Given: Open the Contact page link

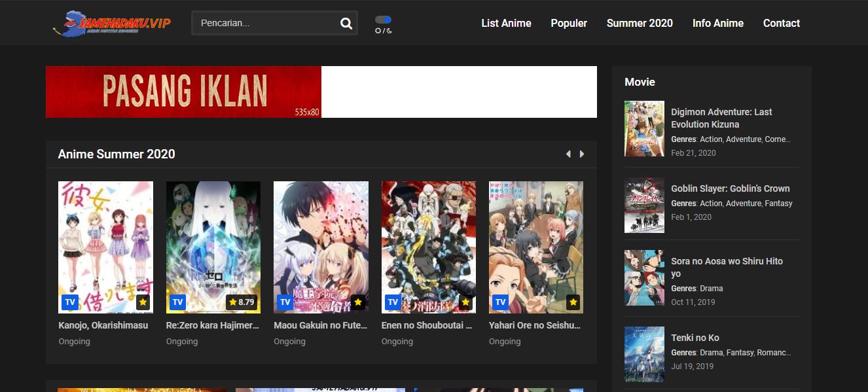Looking at the screenshot, I should 781,24.
